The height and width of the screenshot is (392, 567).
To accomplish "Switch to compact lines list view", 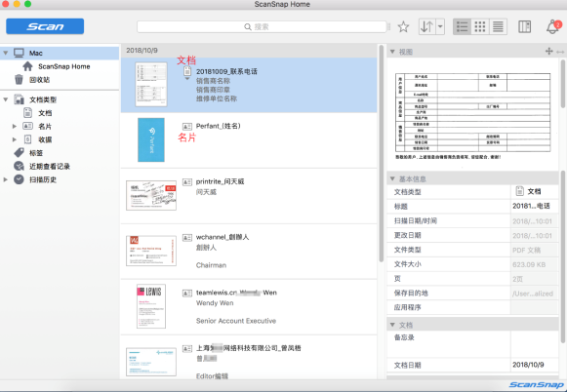I will click(x=498, y=26).
